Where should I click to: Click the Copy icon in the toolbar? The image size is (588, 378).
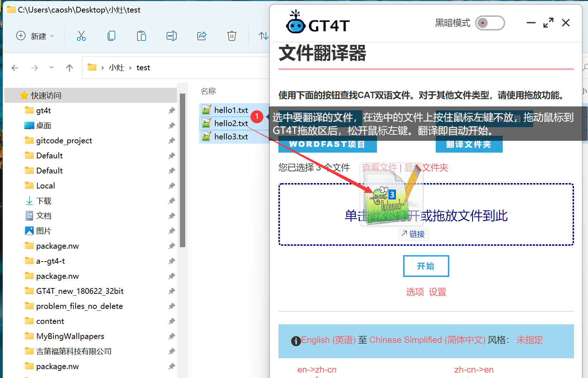tap(111, 36)
